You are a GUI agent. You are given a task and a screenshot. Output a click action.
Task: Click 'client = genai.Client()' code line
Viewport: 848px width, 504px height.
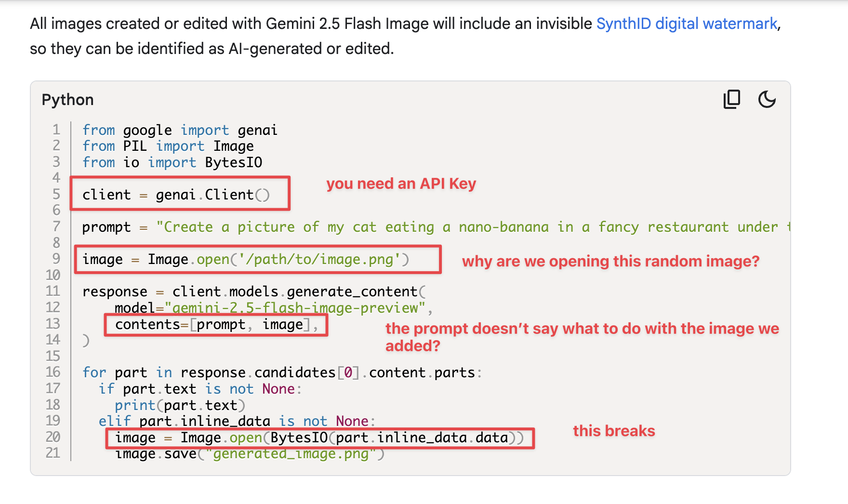click(176, 195)
